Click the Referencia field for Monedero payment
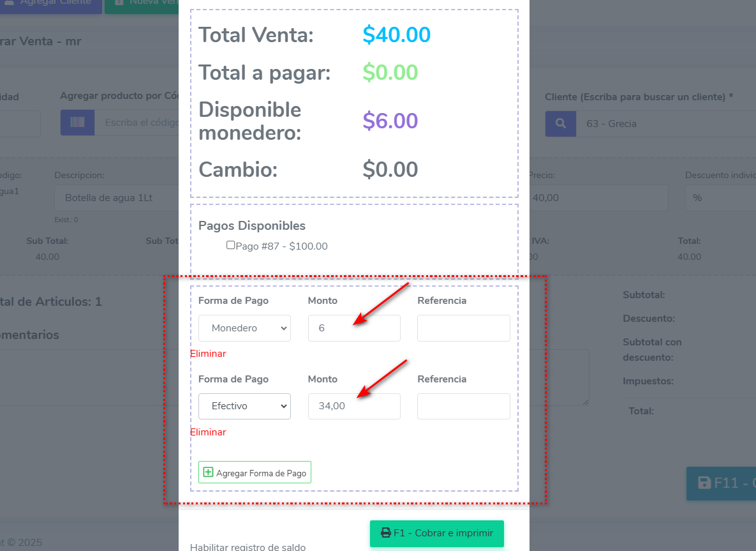The height and width of the screenshot is (551, 756). [463, 328]
